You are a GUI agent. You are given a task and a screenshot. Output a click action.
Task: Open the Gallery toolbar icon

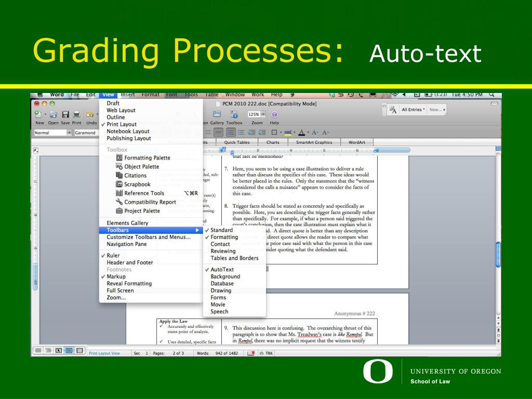pos(217,114)
